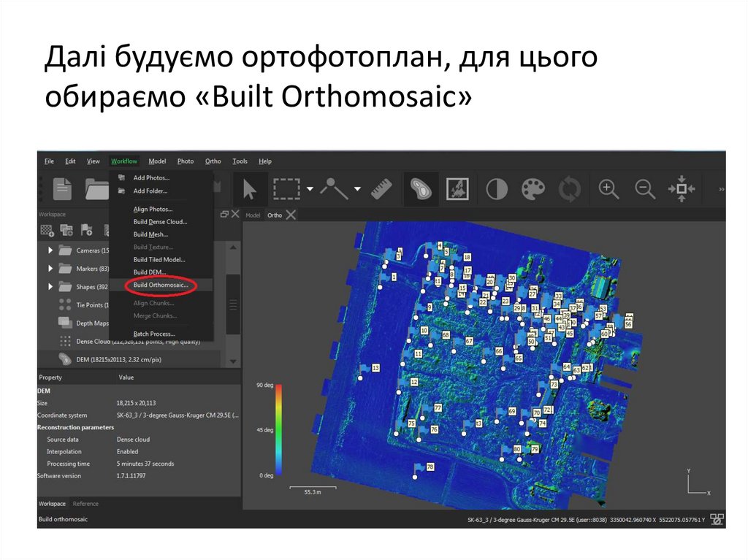
Task: Click the status bar coordinate system icon
Action: pos(717,519)
